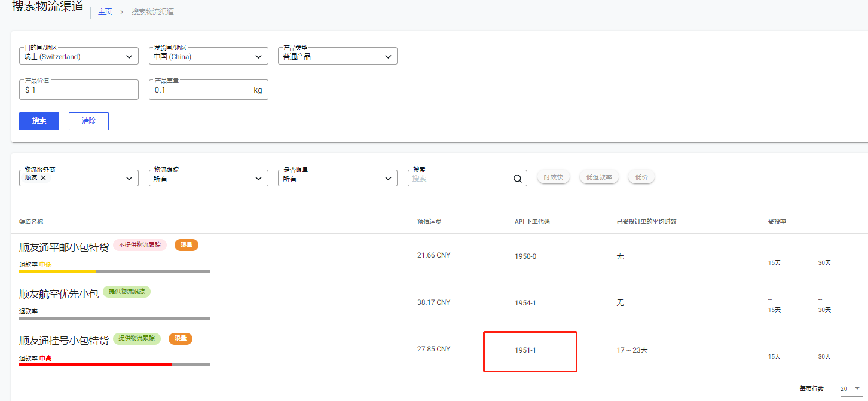Open the 发货国/地区 dropdown
Image resolution: width=868 pixels, height=401 pixels.
coord(209,56)
